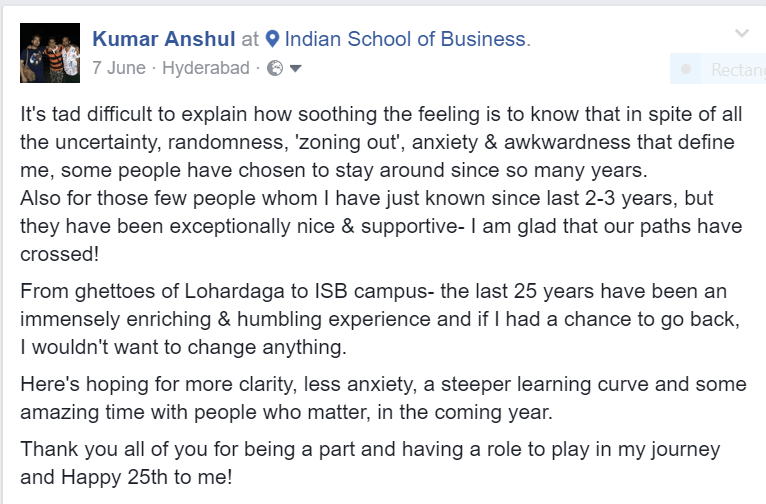
Task: Expand the audience privacy dropdown arrow
Action: 295,69
